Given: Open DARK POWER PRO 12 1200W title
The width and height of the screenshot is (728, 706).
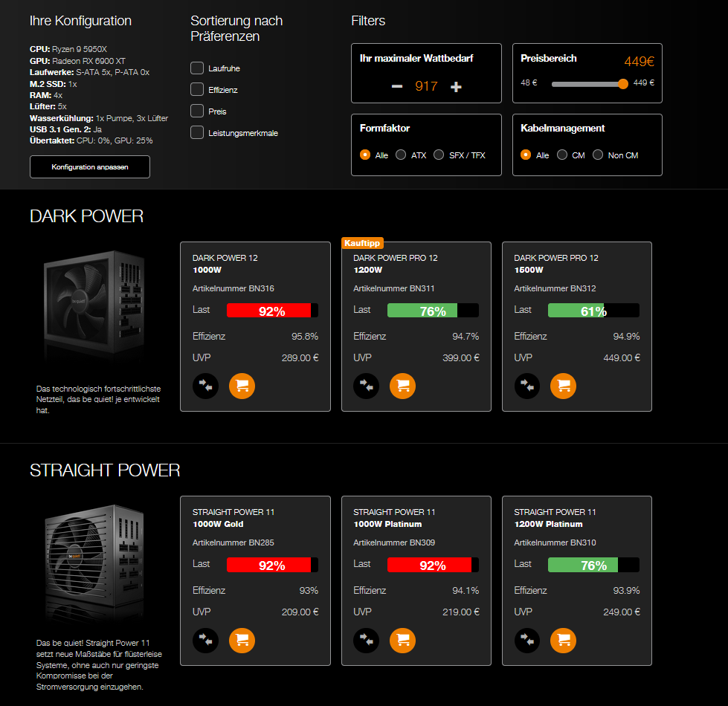Looking at the screenshot, I should pos(396,264).
